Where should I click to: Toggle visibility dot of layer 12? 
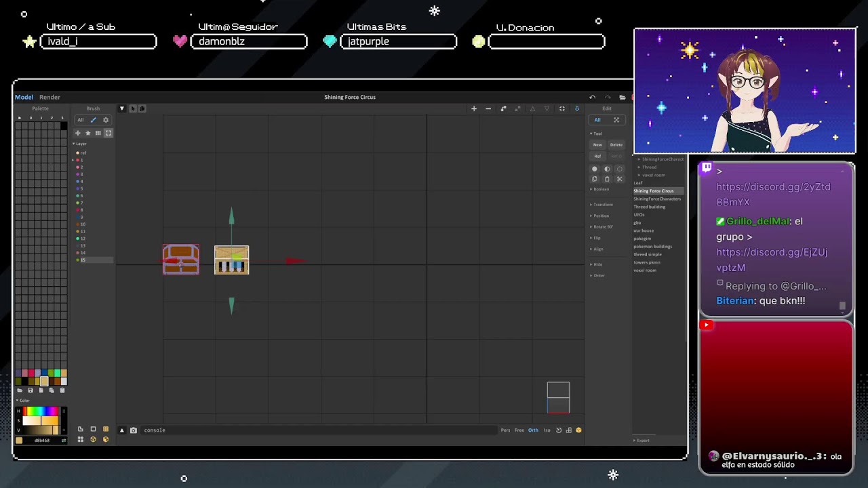point(78,239)
